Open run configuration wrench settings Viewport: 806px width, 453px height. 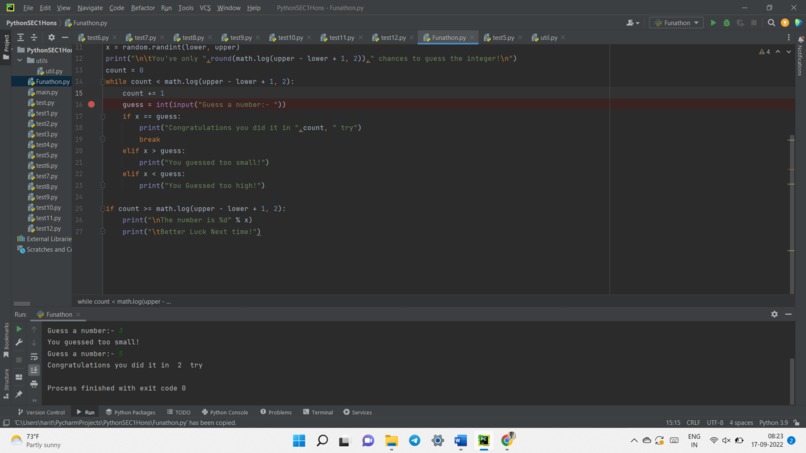[19, 342]
